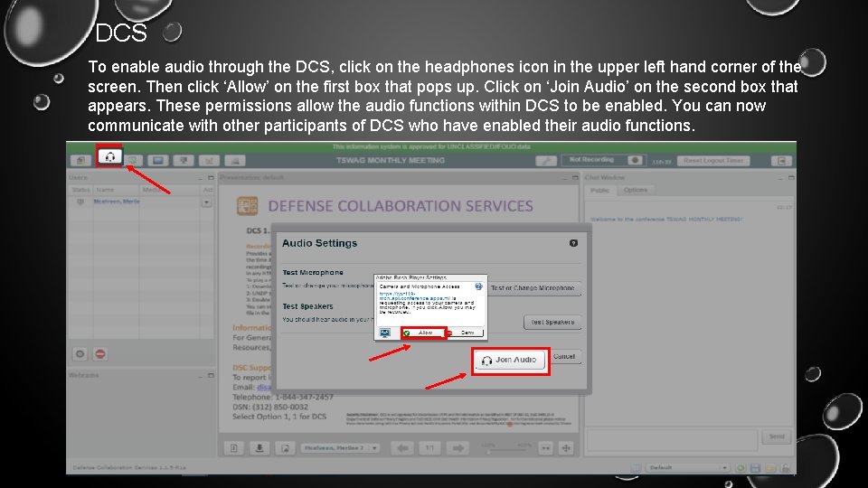Click the pan four-arrow icon below slide
The height and width of the screenshot is (488, 868).
566,448
